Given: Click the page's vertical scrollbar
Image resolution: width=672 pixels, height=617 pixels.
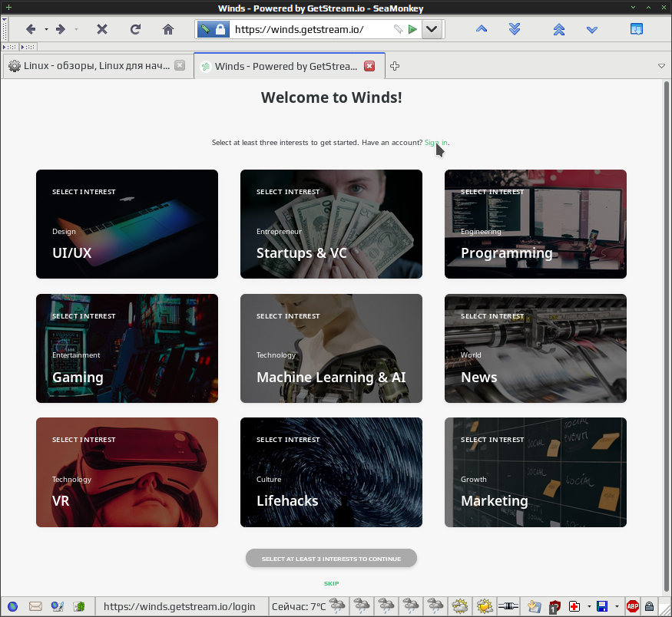Looking at the screenshot, I should tap(667, 336).
